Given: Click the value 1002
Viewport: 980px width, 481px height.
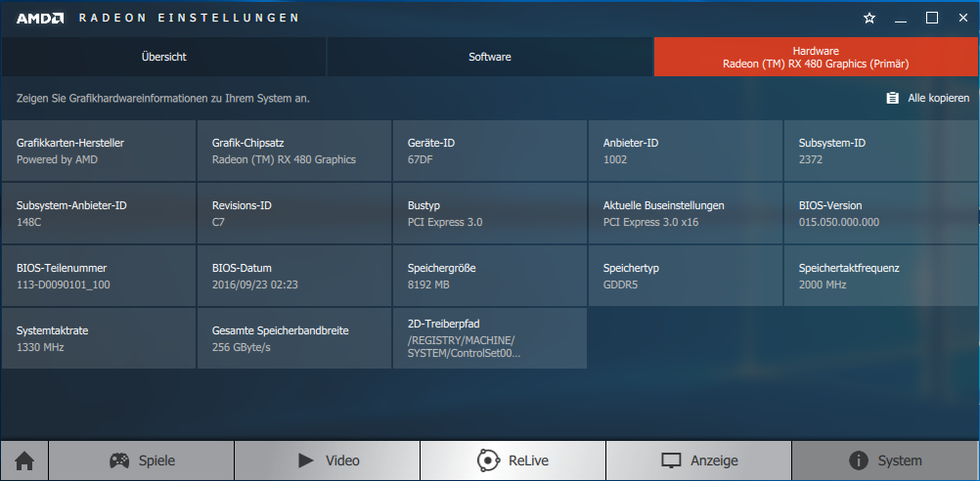Looking at the screenshot, I should (615, 160).
